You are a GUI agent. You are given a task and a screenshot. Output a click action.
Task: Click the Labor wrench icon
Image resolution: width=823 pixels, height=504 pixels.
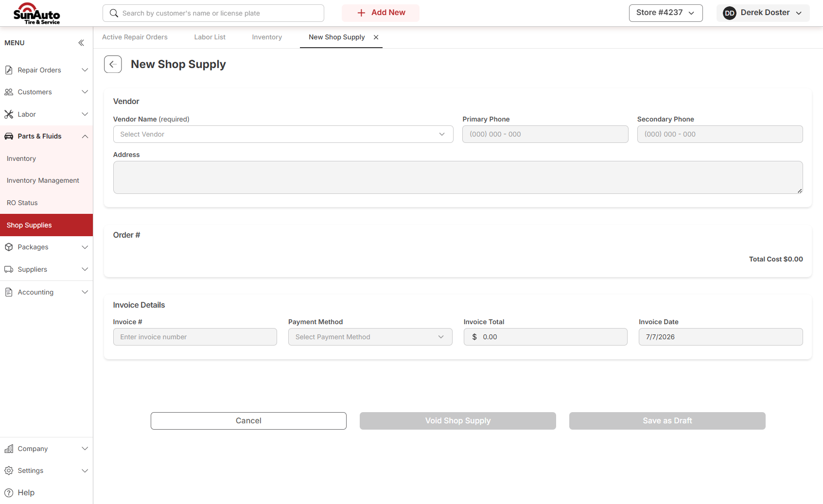coord(9,114)
